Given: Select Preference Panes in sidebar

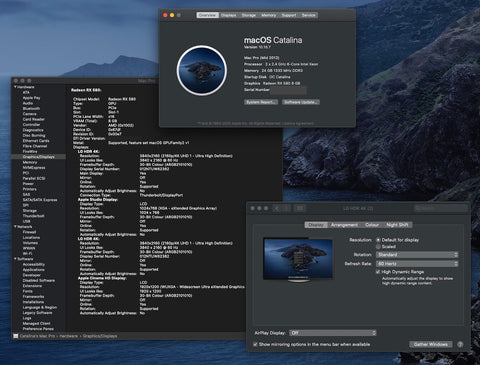Looking at the screenshot, I should (x=38, y=329).
